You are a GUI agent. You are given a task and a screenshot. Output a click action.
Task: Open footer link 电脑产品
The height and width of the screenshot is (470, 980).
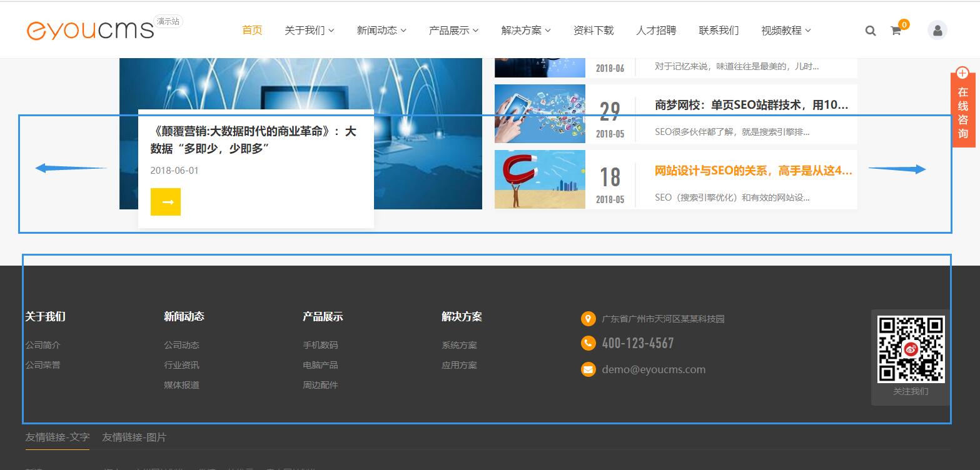coord(321,365)
